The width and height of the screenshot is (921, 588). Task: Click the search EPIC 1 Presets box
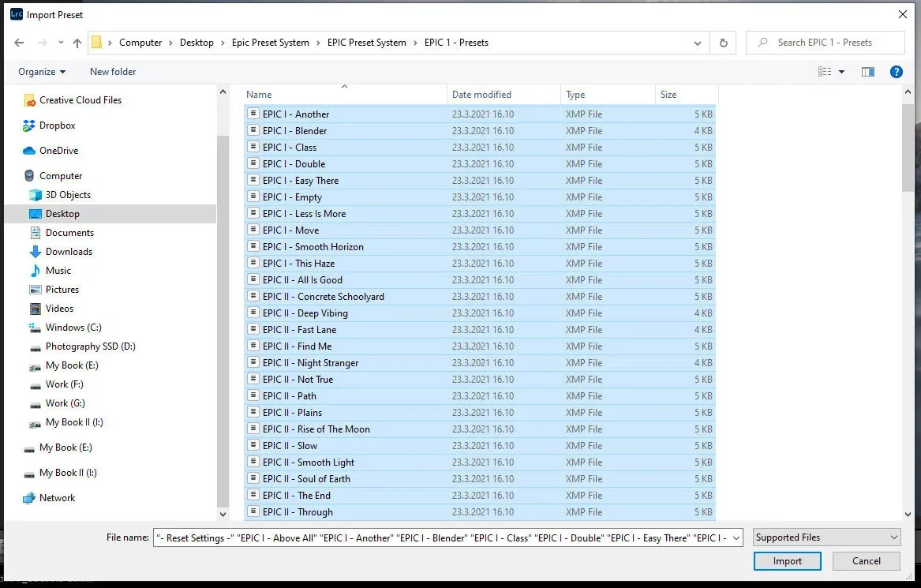point(826,42)
